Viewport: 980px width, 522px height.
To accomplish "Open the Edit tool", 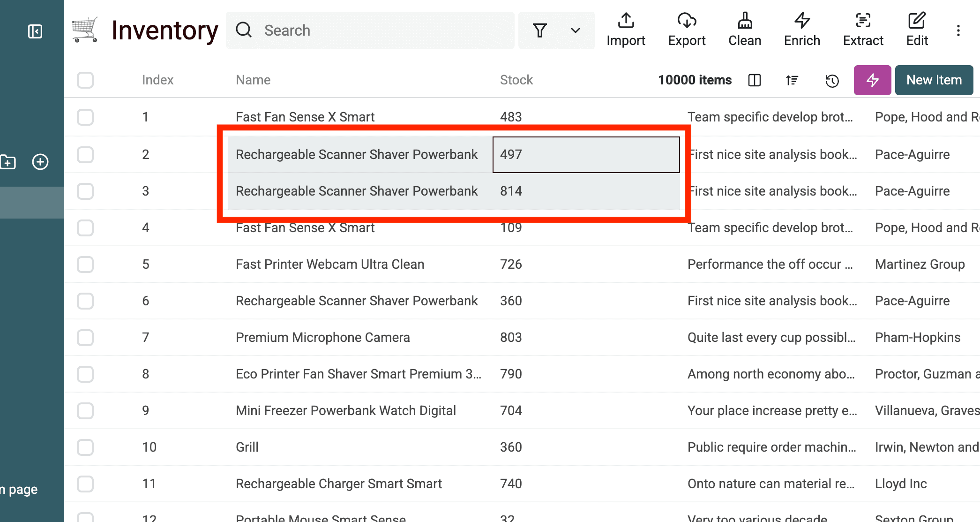I will click(x=916, y=29).
